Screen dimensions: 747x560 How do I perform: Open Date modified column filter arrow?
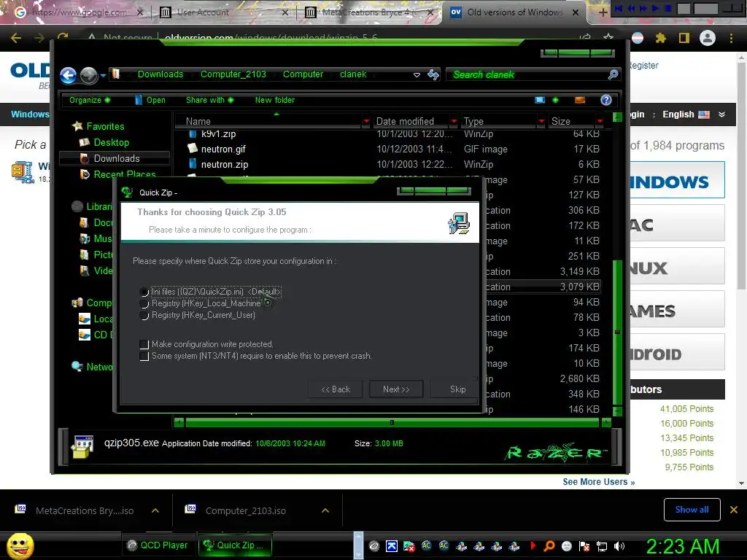click(x=454, y=122)
